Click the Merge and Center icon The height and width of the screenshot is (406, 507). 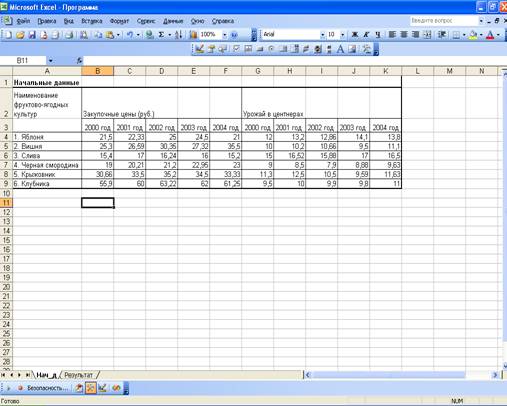pyautogui.click(x=427, y=34)
